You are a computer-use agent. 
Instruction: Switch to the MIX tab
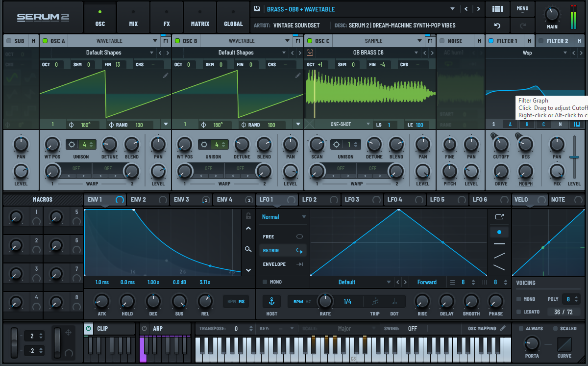point(133,18)
